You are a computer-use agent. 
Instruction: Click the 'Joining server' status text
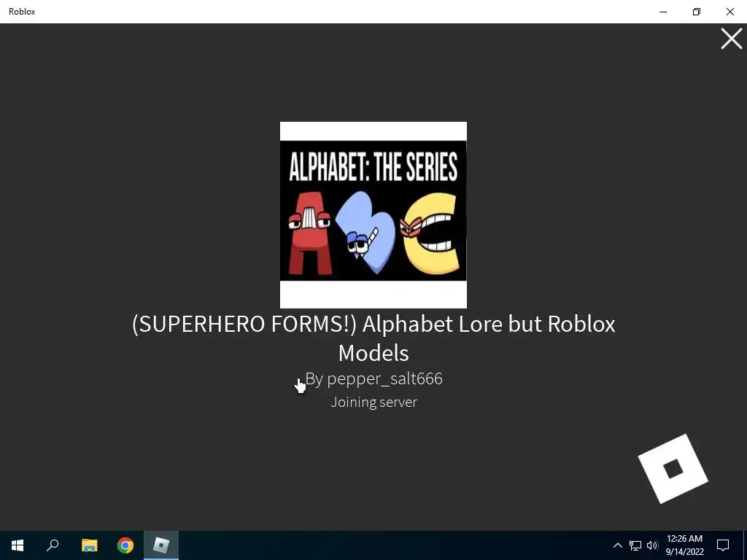click(374, 402)
